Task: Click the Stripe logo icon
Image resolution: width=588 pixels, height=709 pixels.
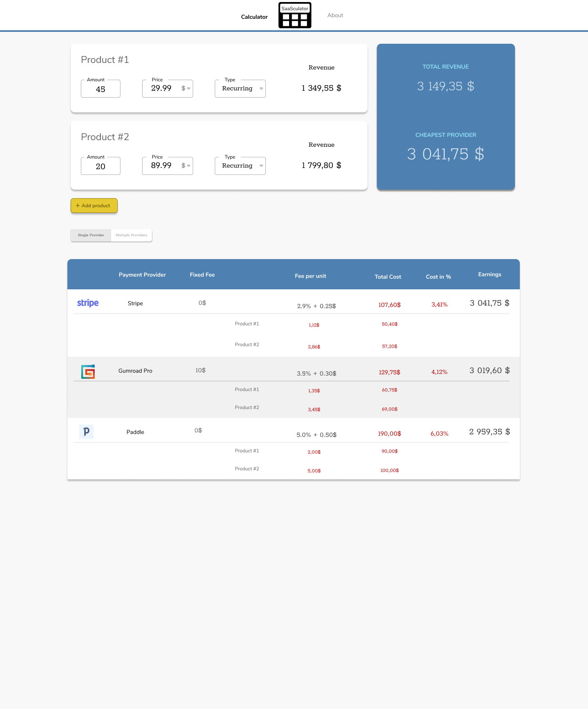Action: coord(88,303)
